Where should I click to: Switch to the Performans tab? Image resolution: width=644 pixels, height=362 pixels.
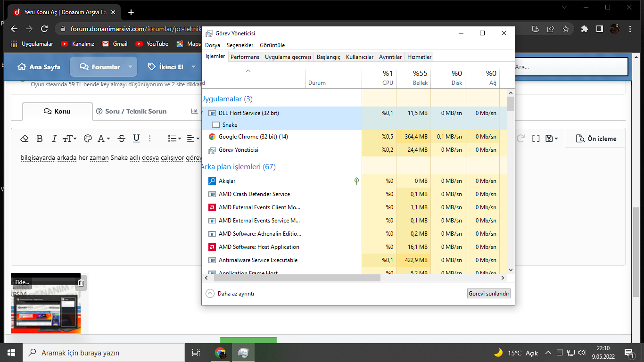[245, 57]
